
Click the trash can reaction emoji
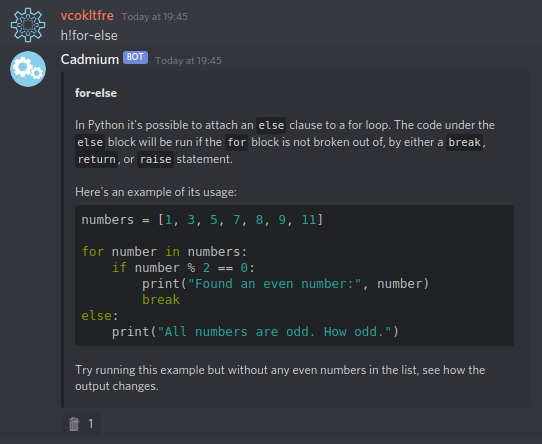(x=74, y=424)
